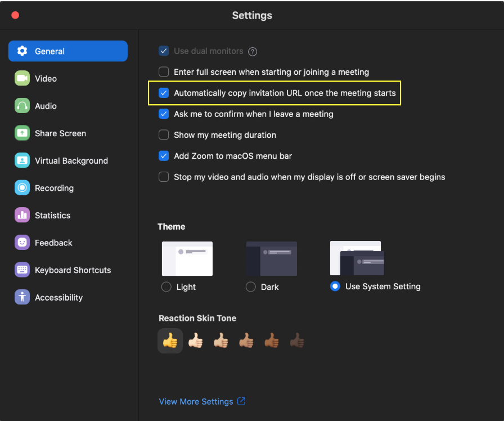This screenshot has height=421, width=504.
Task: Open the Keyboard Shortcuts icon
Action: point(22,270)
